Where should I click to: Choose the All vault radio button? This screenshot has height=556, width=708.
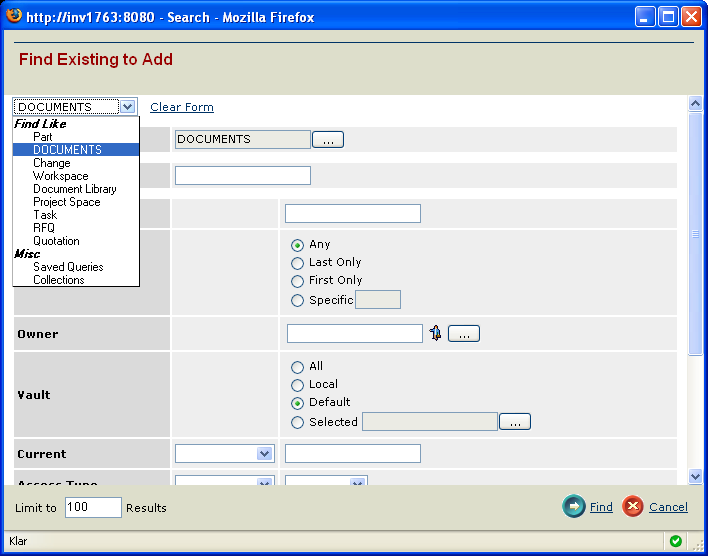[297, 367]
